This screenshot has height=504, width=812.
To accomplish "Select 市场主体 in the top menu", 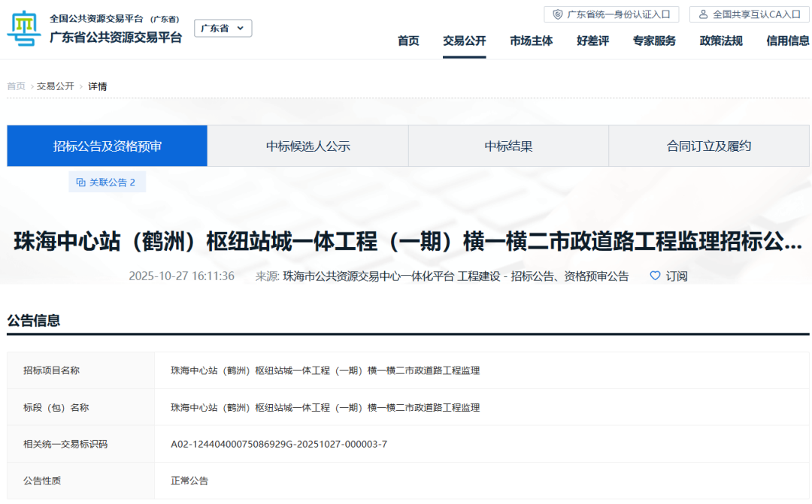I will (x=531, y=41).
